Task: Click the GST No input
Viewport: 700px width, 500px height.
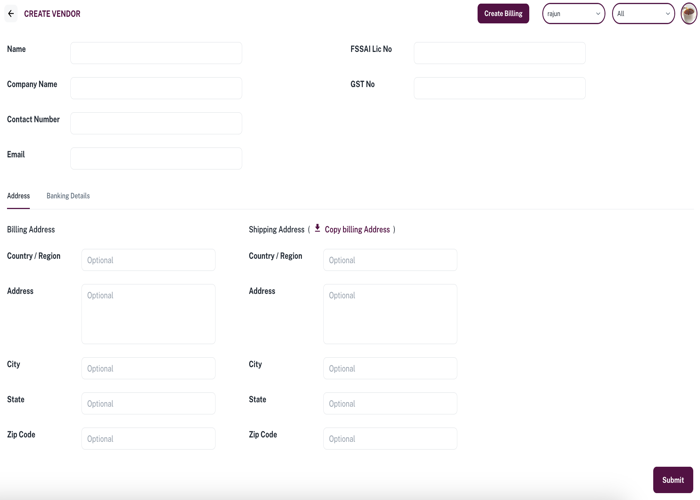Action: (x=500, y=88)
